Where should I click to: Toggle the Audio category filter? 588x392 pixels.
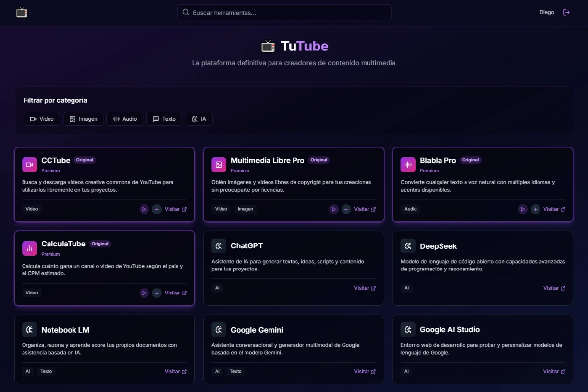(125, 119)
